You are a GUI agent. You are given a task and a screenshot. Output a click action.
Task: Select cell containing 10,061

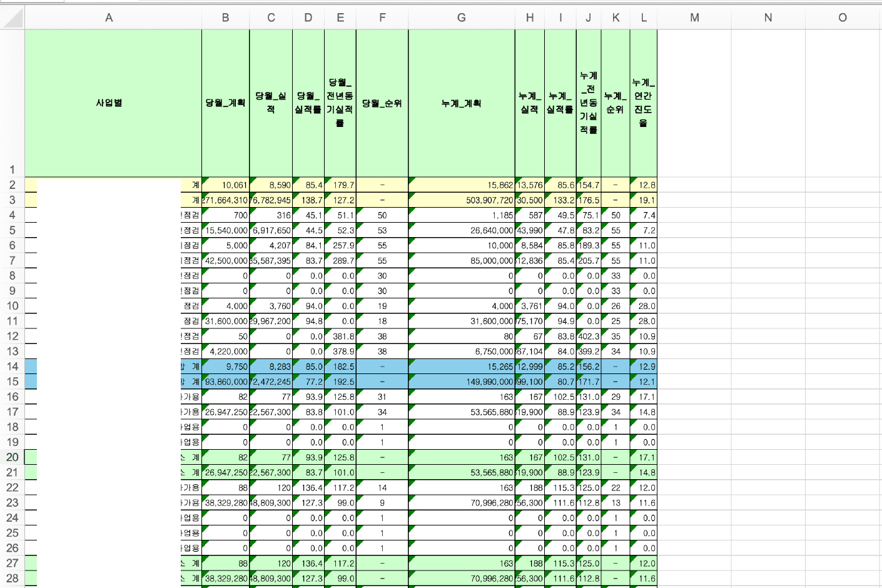pos(225,185)
